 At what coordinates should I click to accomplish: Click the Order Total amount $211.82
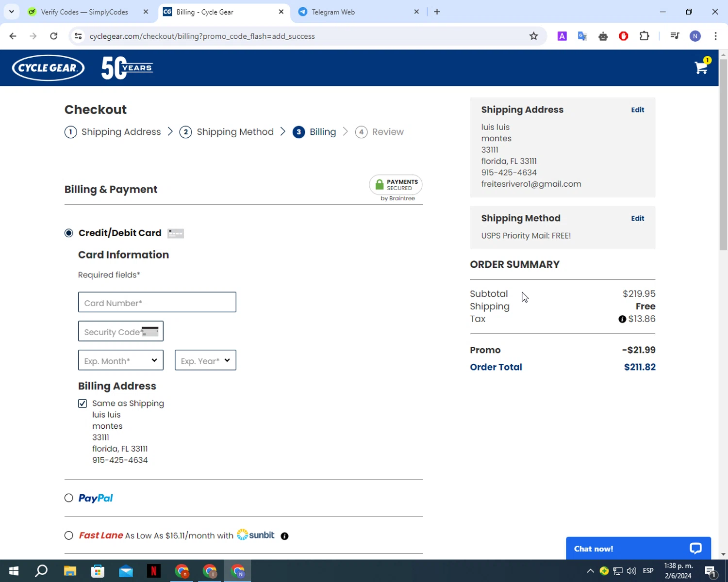(x=640, y=367)
